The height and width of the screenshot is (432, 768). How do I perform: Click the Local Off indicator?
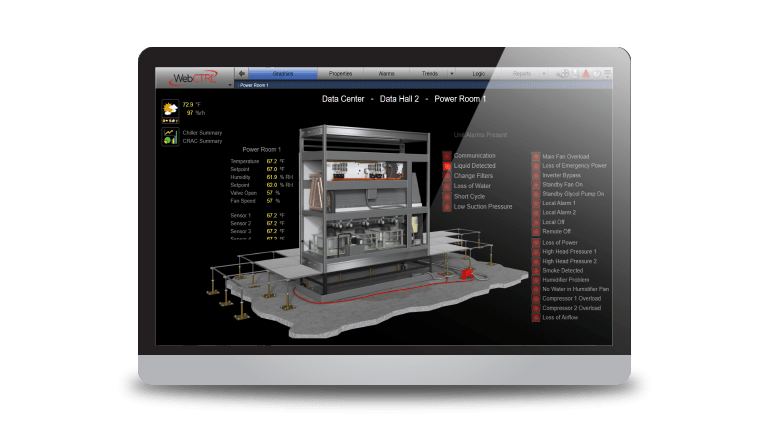click(x=536, y=222)
